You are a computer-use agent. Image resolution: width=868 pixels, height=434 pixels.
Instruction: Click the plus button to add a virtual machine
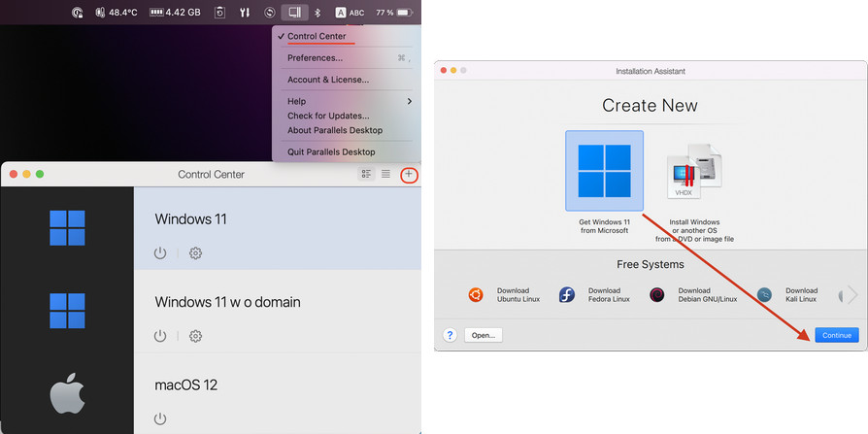[409, 175]
